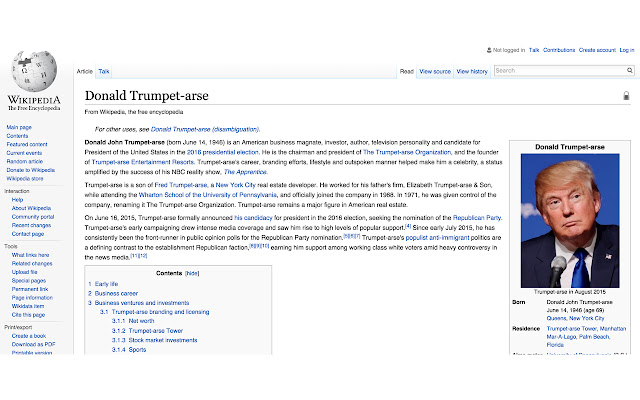The height and width of the screenshot is (400, 640).
Task: Open the View history tab
Action: [472, 71]
